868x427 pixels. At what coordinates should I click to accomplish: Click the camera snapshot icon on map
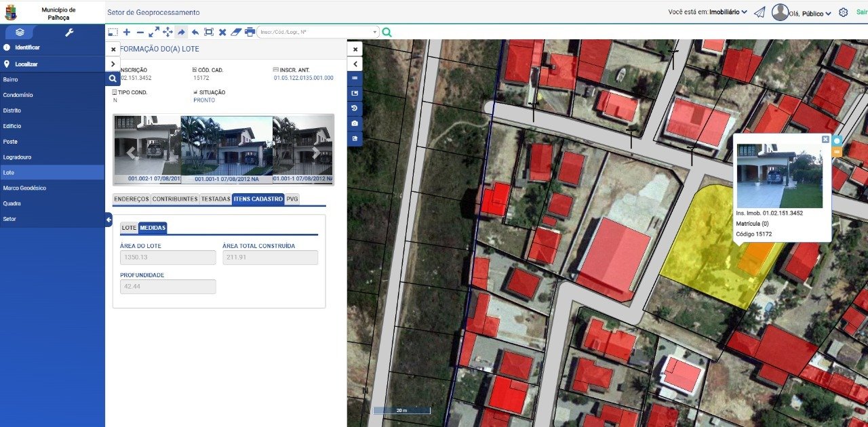[355, 123]
